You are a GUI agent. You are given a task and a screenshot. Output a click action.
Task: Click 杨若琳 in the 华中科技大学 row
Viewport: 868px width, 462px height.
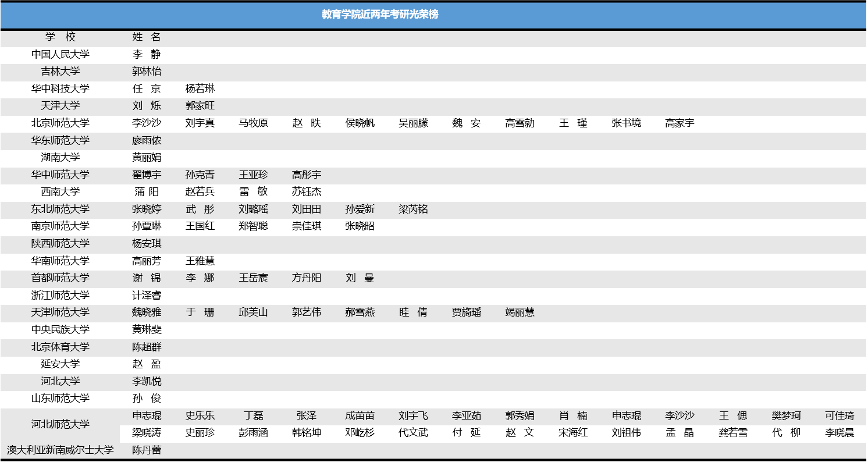coord(200,89)
